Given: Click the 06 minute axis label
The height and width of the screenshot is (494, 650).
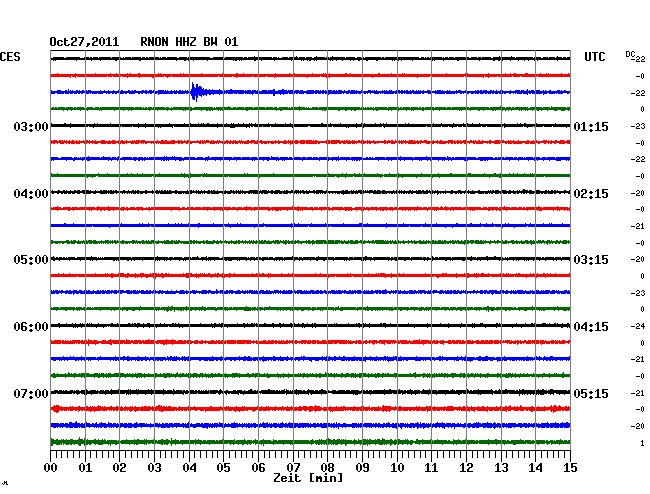Looking at the screenshot, I should (x=258, y=468).
